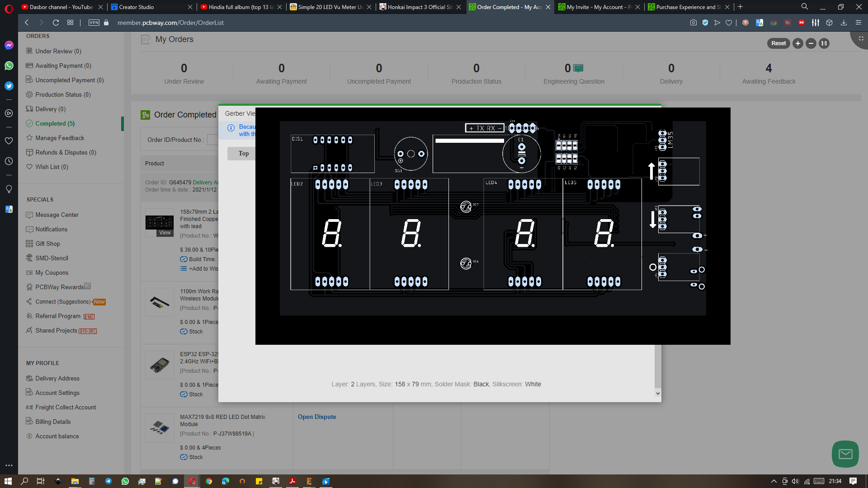Screen dimensions: 868x488
Task: Take a snapshot with the camera icon
Action: (x=693, y=23)
